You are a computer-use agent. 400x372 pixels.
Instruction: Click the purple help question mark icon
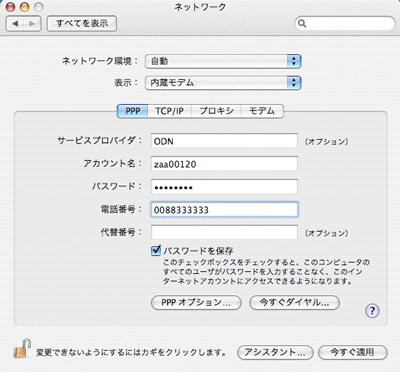coord(372,311)
